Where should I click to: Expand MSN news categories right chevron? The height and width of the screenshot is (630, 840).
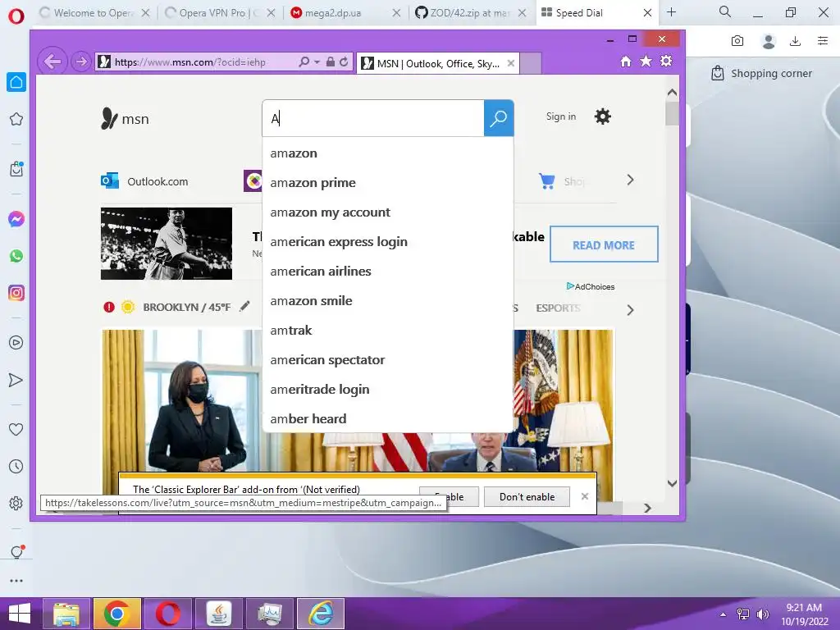point(630,310)
